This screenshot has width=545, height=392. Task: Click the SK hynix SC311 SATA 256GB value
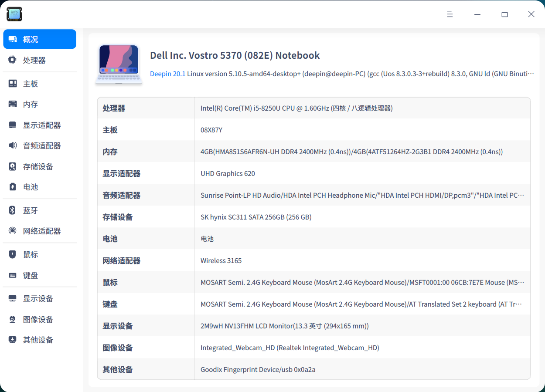point(256,217)
